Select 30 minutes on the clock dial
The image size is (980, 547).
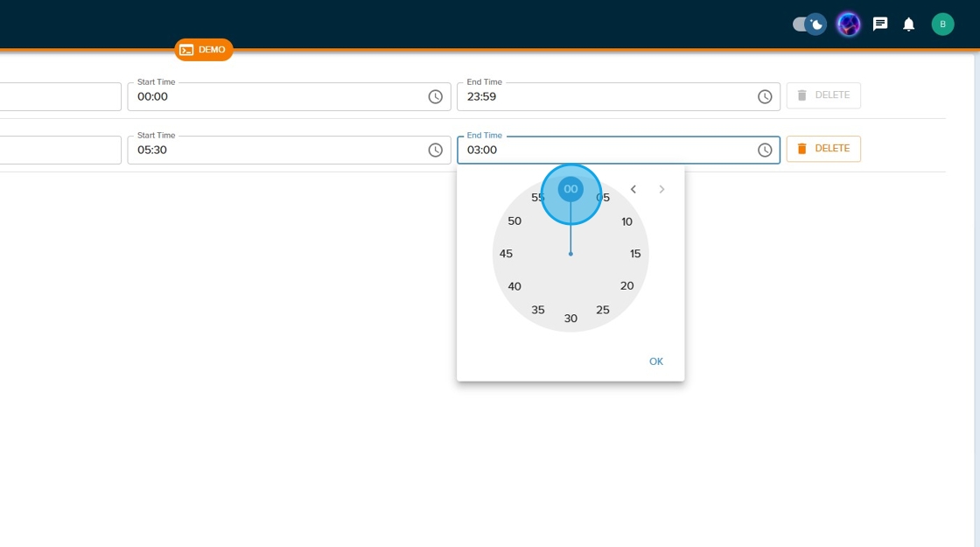point(570,319)
